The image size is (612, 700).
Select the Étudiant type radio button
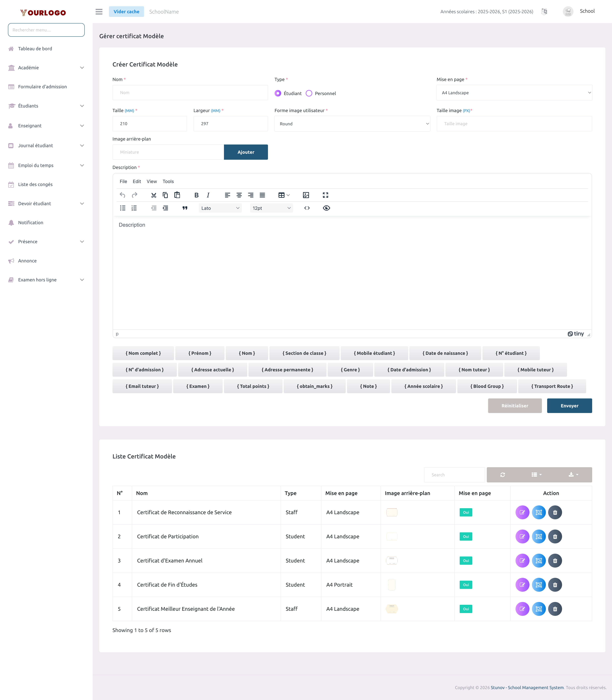coord(278,93)
